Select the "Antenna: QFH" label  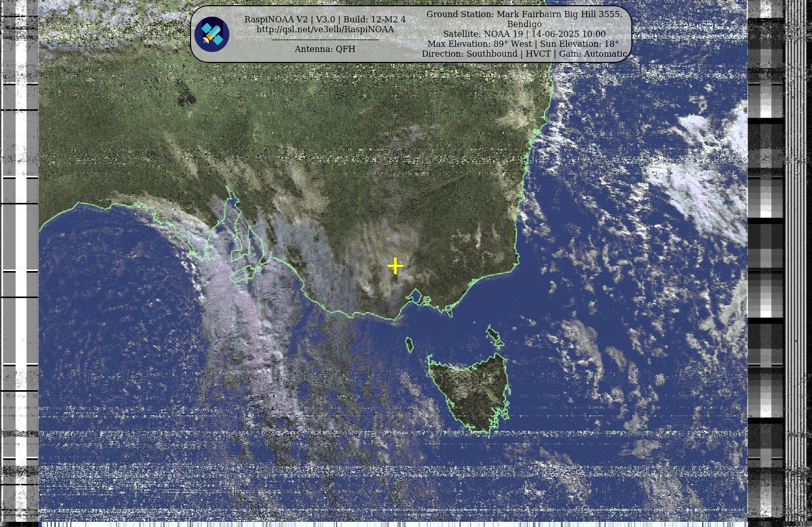[325, 49]
